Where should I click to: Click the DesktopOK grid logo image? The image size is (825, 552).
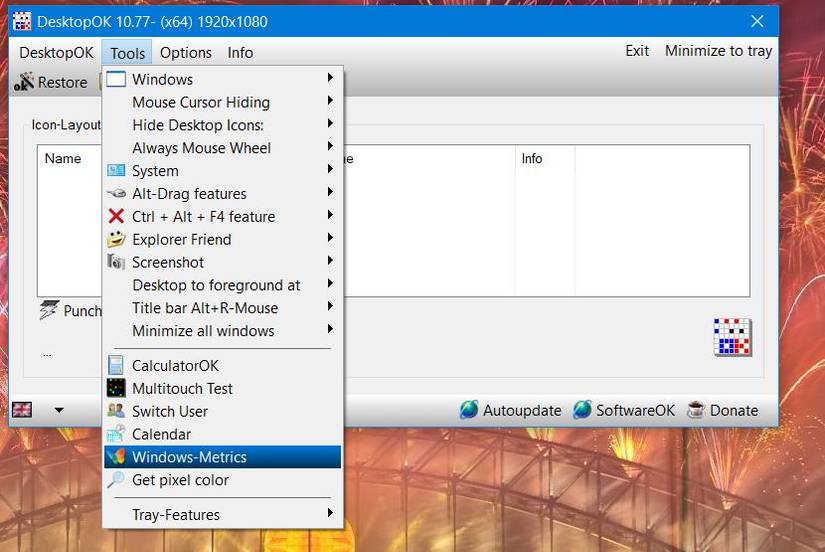[x=732, y=337]
